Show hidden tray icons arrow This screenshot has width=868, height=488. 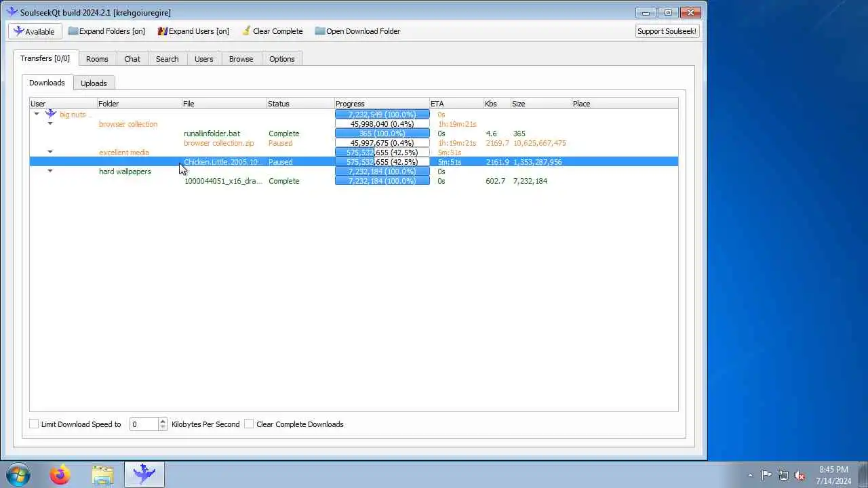(750, 476)
